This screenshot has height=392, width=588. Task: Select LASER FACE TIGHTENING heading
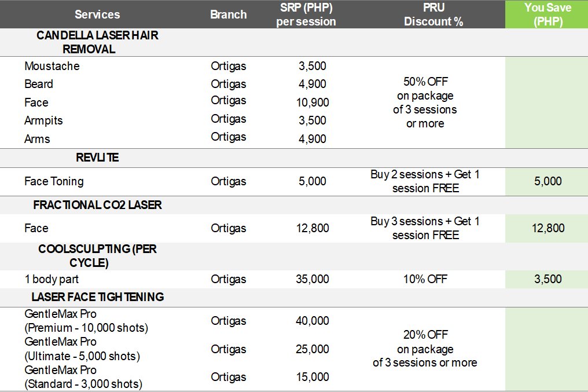(x=97, y=297)
